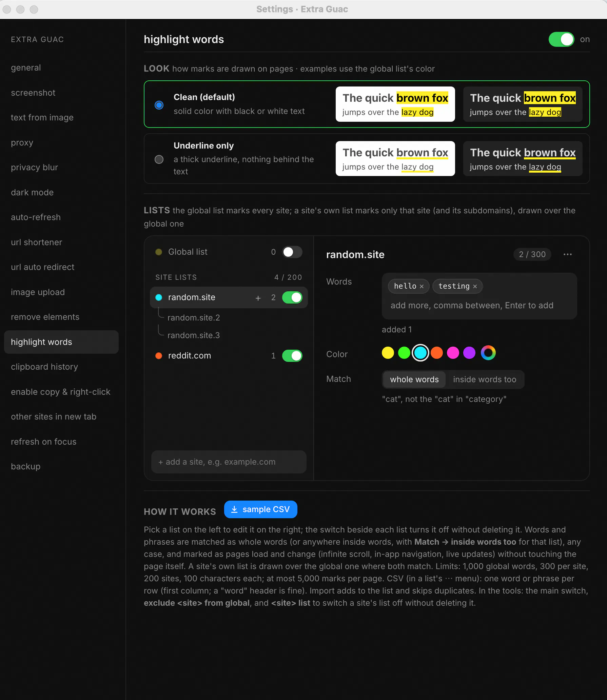Select the reddit.com site list
This screenshot has height=700, width=607.
point(189,356)
